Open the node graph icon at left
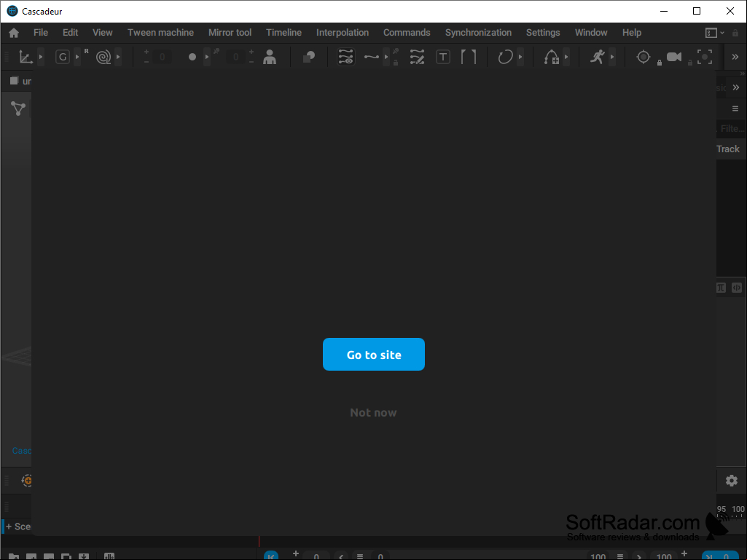 (x=18, y=109)
